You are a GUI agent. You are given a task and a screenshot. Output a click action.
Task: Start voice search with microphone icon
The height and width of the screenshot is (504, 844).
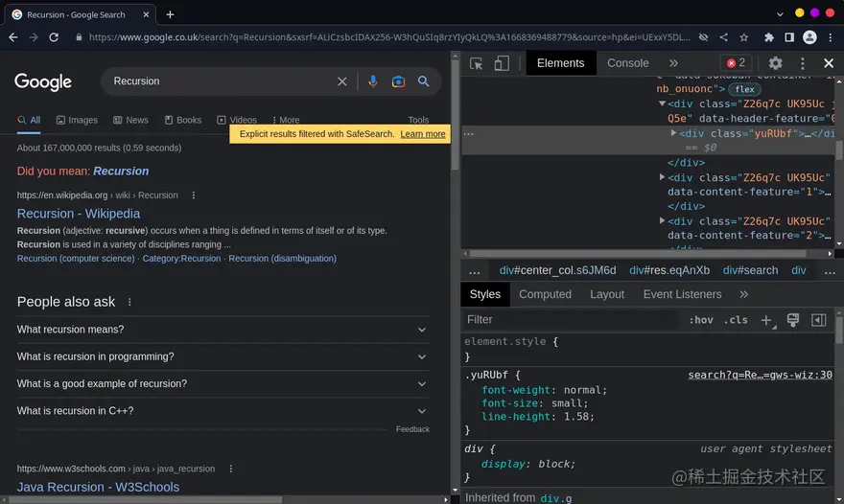(x=372, y=81)
